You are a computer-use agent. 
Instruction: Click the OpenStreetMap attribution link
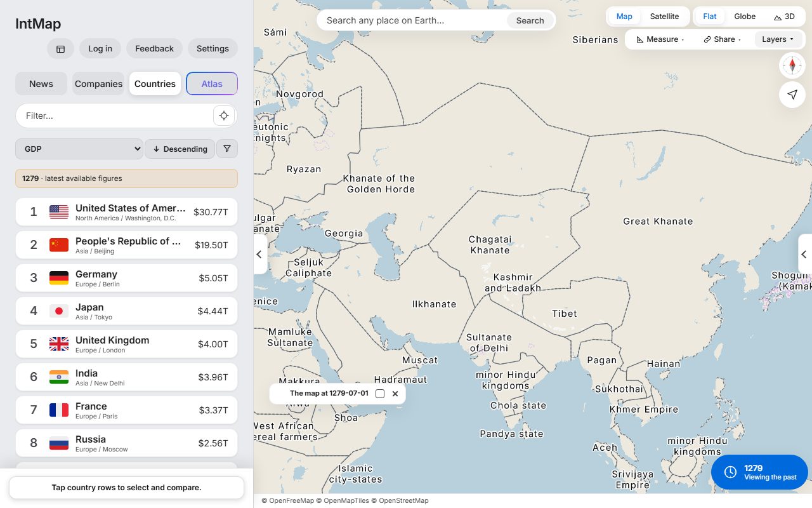[403, 500]
